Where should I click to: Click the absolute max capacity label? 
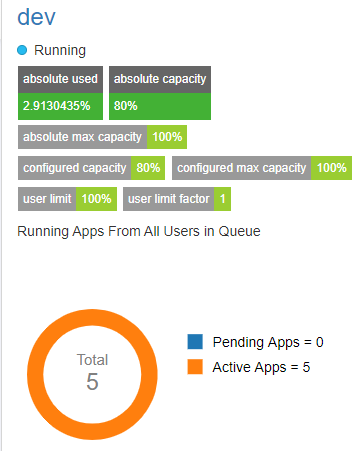(x=83, y=137)
